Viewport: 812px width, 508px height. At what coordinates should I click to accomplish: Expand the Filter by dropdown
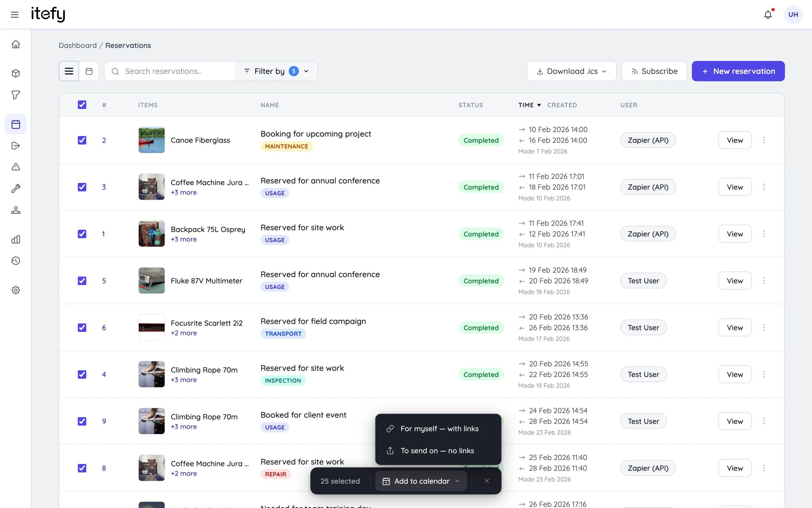tap(276, 71)
